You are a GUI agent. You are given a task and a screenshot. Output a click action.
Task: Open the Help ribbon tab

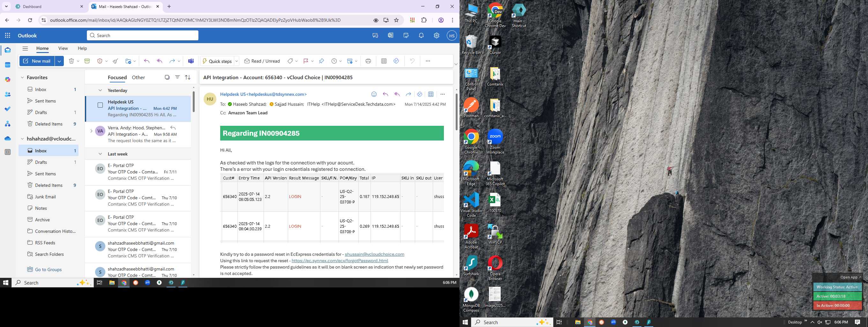[x=82, y=49]
